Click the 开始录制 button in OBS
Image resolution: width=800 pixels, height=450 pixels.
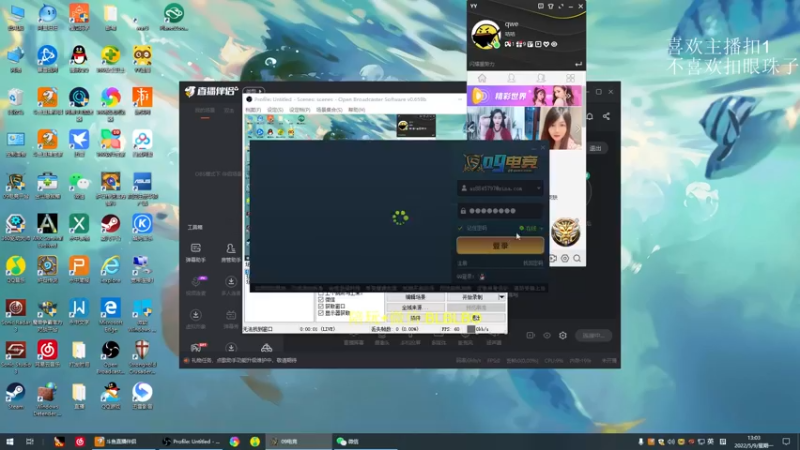(x=472, y=297)
